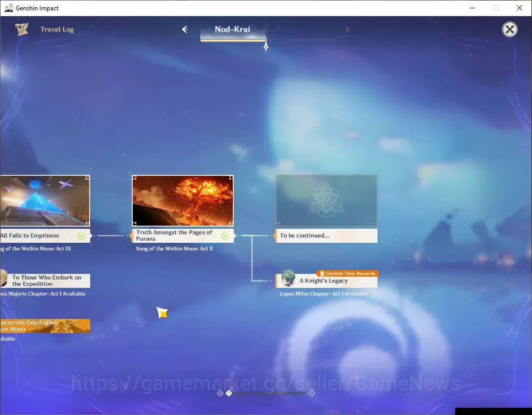Minimize the Genshin Impact window
Image resolution: width=532 pixels, height=415 pixels.
(x=472, y=8)
